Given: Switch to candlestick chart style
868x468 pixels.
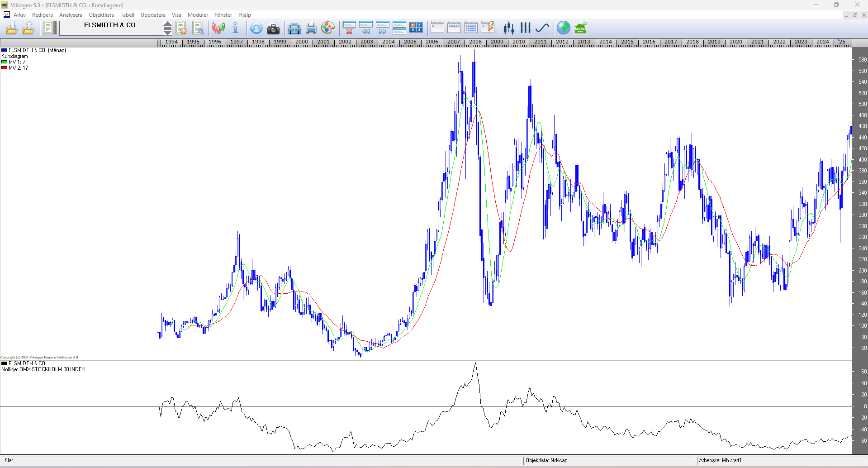Looking at the screenshot, I should 509,28.
